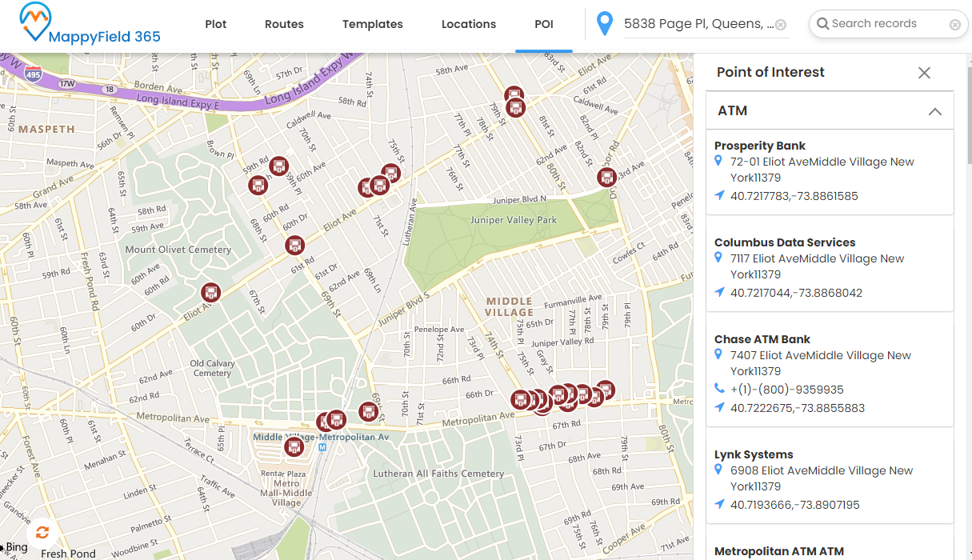Click Prosperity Bank's address pin icon
The image size is (972, 560).
click(x=718, y=161)
